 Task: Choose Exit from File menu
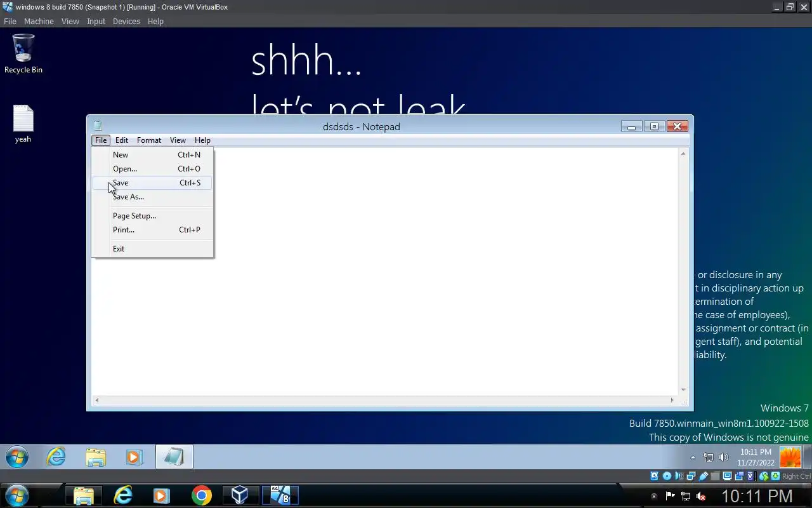152,249
